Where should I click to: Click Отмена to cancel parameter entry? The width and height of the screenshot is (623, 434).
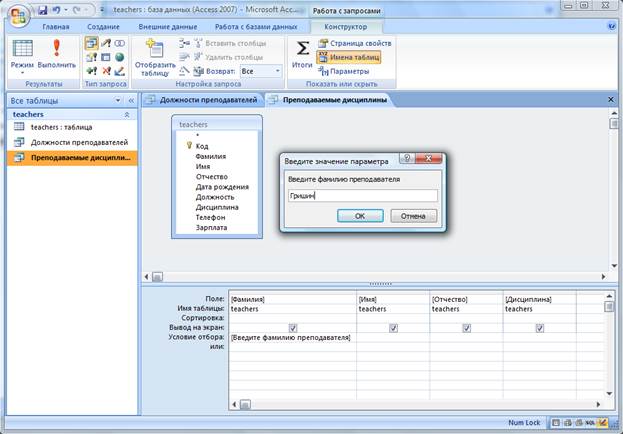point(413,216)
